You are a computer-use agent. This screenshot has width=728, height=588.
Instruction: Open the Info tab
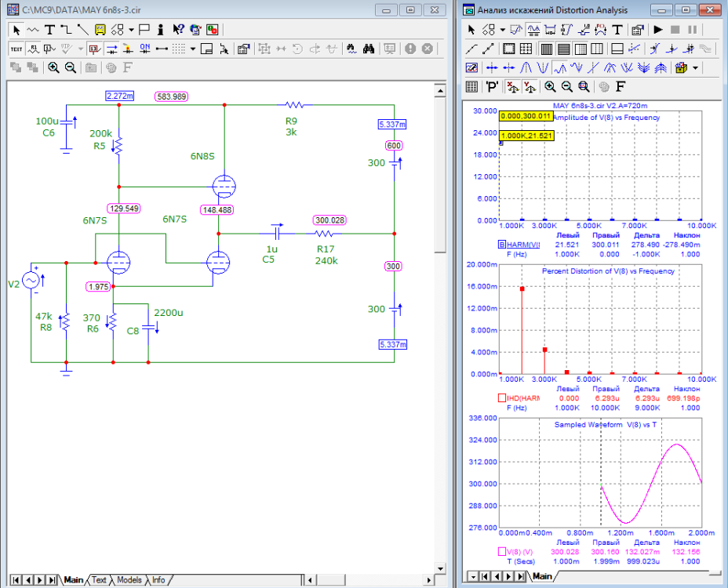158,580
